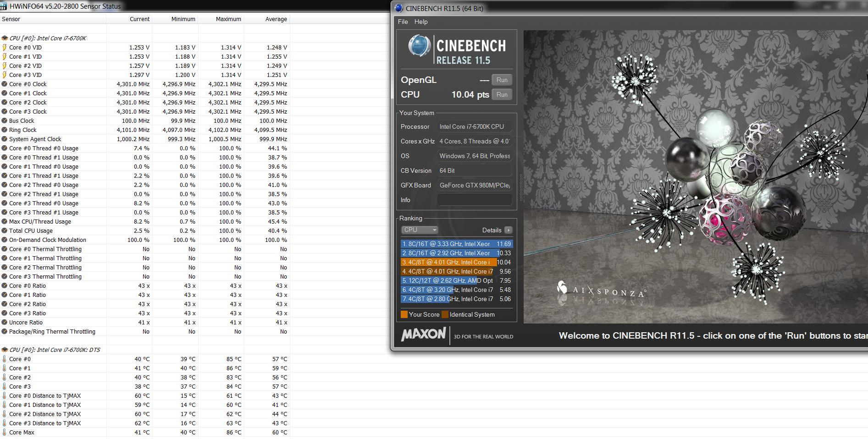Screen dimensions: 868x439
Task: Click the OS field showing Windows 7
Action: [x=475, y=156]
